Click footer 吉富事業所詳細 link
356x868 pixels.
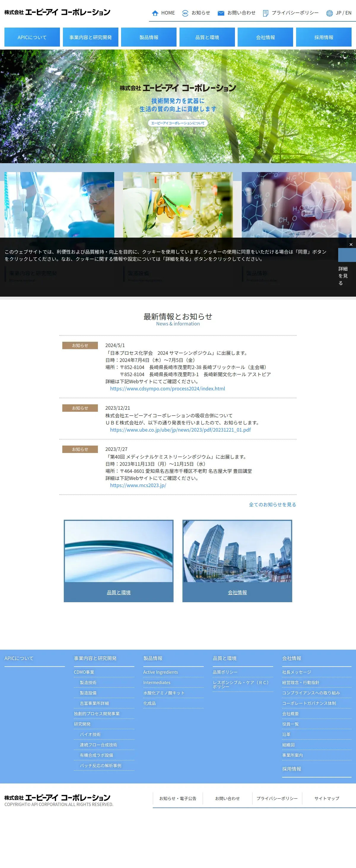(x=94, y=703)
